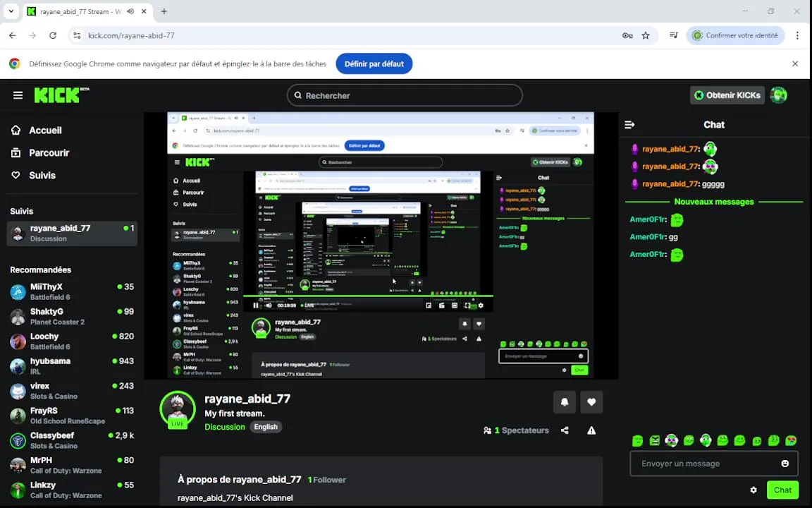Open the emoji picker in the message box

(785, 464)
